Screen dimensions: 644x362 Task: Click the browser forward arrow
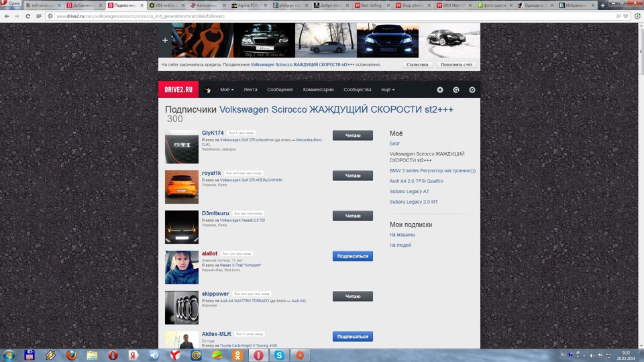tap(17, 16)
